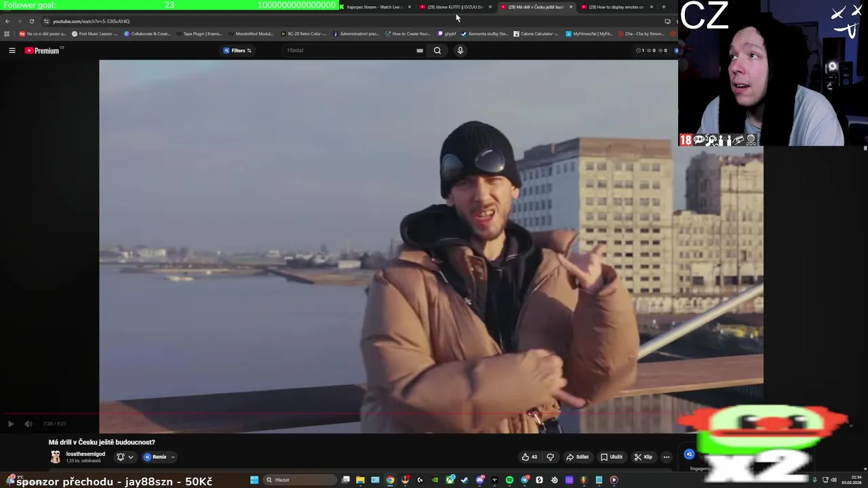The height and width of the screenshot is (488, 868).
Task: Reload the page with the refresh icon
Action: 31,21
